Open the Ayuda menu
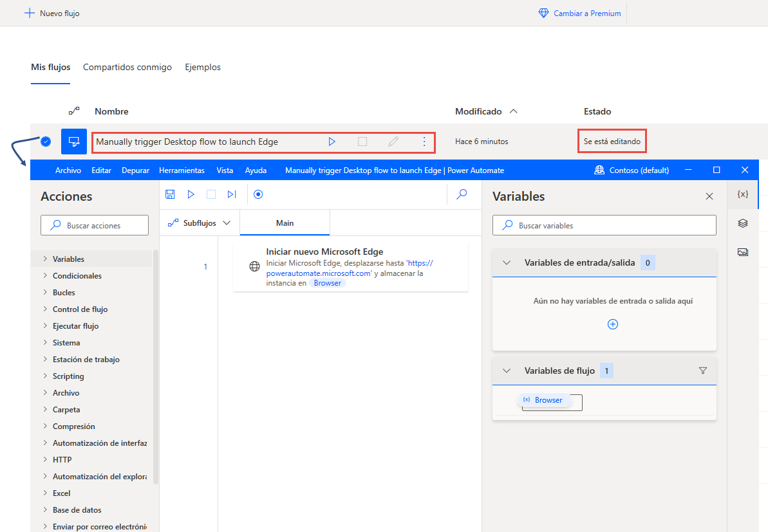This screenshot has width=768, height=532. pos(256,170)
